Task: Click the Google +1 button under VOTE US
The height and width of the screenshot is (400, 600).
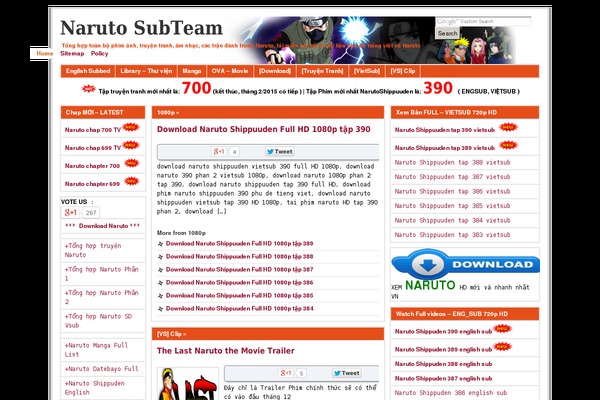Action: click(71, 212)
